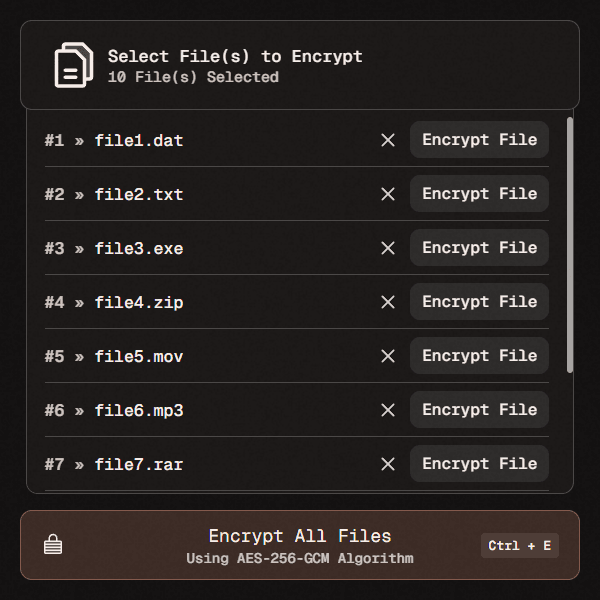This screenshot has height=600, width=600.
Task: Delete file6.mp3 with the X icon
Action: (x=388, y=410)
